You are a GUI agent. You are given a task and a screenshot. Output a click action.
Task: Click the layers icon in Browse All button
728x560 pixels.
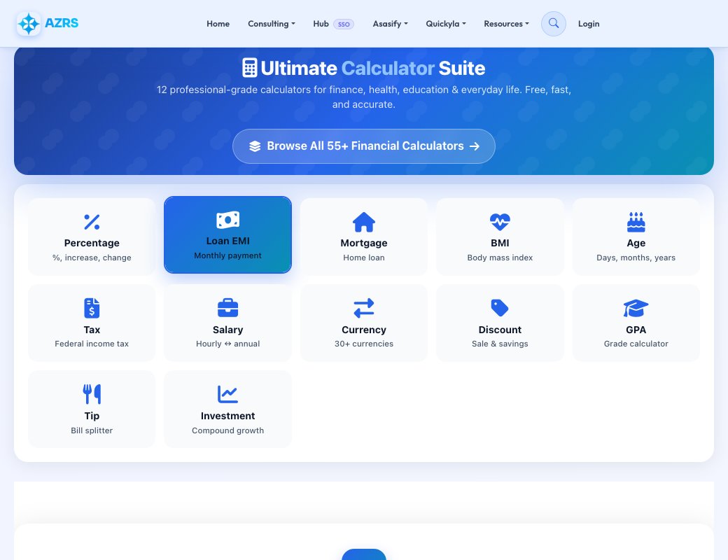tap(255, 146)
